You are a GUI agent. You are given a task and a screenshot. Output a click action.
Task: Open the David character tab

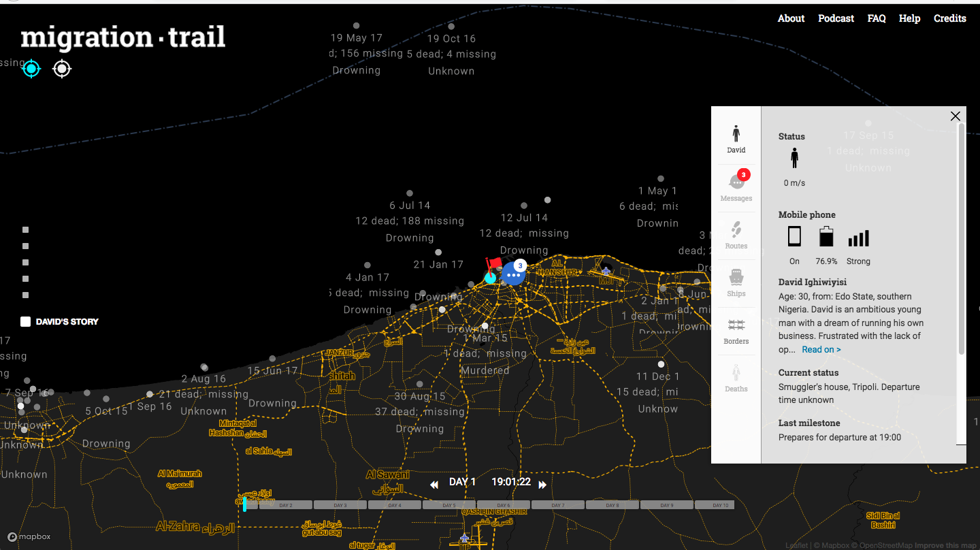(x=736, y=139)
